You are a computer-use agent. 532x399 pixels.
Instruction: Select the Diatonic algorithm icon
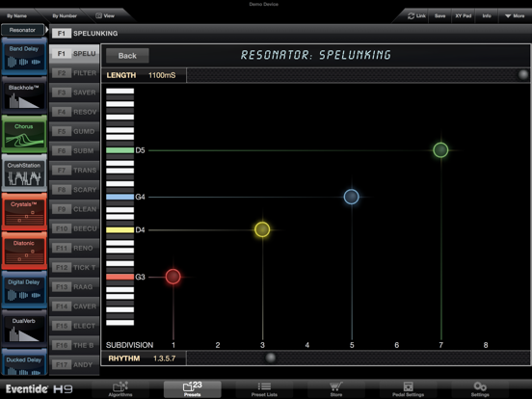[x=24, y=252]
